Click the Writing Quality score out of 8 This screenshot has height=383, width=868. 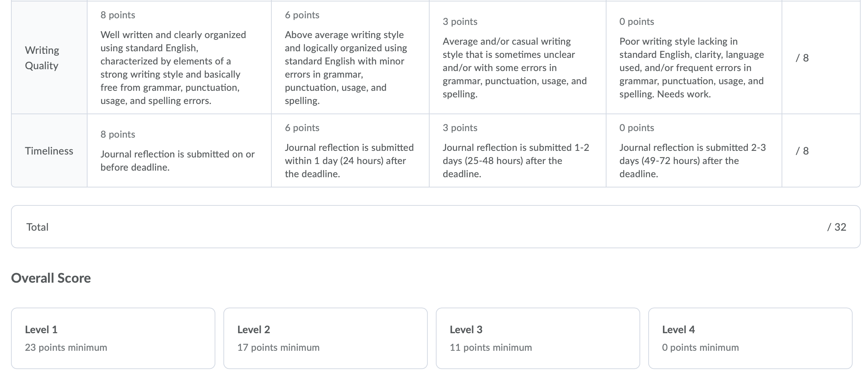point(802,58)
